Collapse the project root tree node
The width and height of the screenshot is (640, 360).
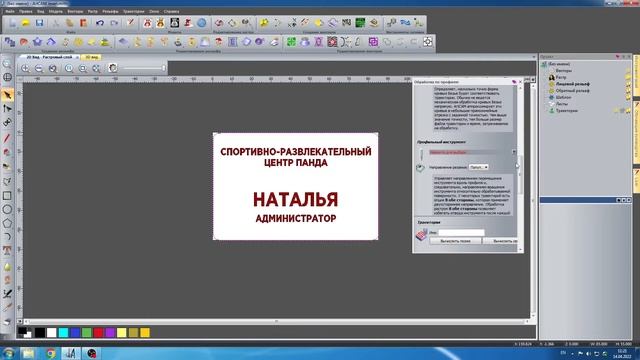(544, 64)
